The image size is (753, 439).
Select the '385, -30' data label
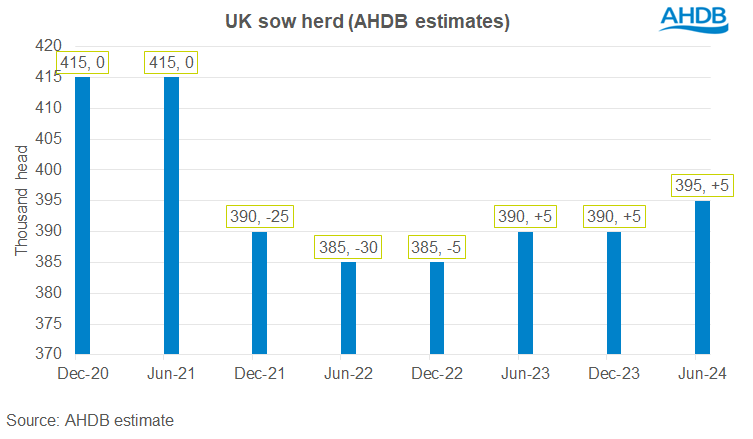(x=348, y=246)
